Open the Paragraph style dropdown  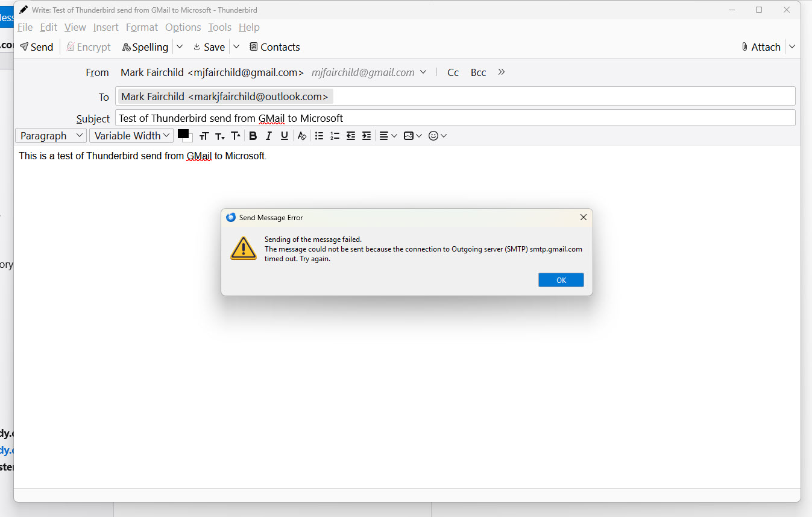tap(51, 136)
